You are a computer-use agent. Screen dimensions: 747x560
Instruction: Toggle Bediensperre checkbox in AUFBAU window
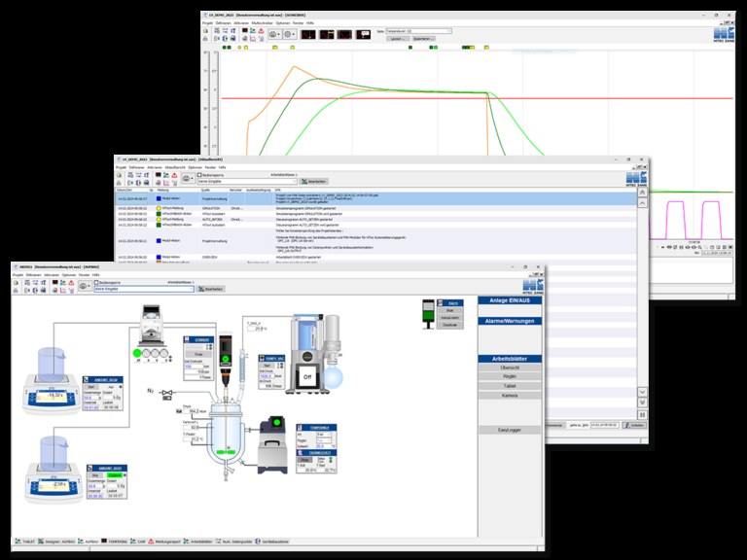(x=96, y=282)
